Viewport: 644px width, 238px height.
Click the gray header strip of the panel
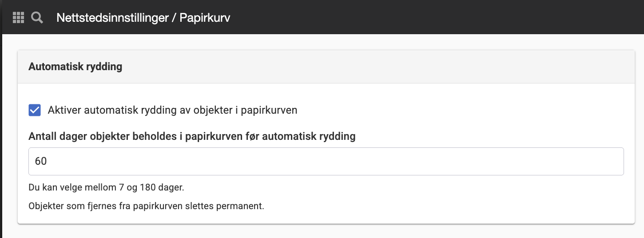pyautogui.click(x=326, y=67)
